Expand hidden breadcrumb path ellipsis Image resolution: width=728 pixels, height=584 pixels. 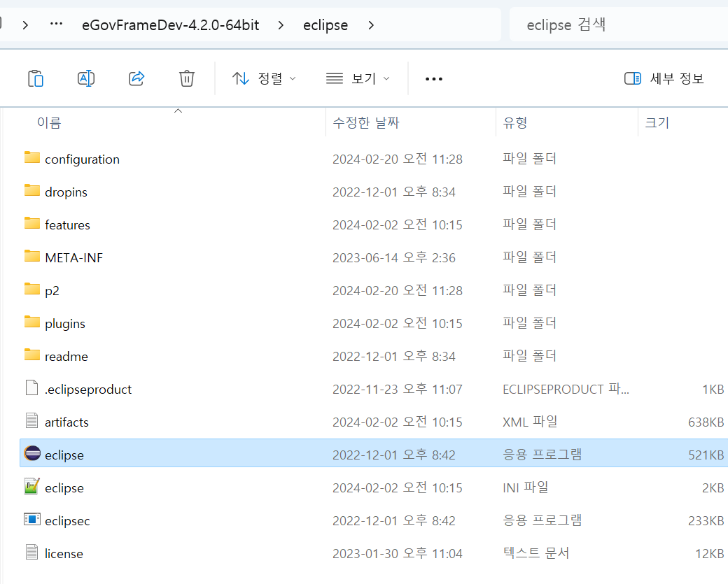click(x=57, y=25)
